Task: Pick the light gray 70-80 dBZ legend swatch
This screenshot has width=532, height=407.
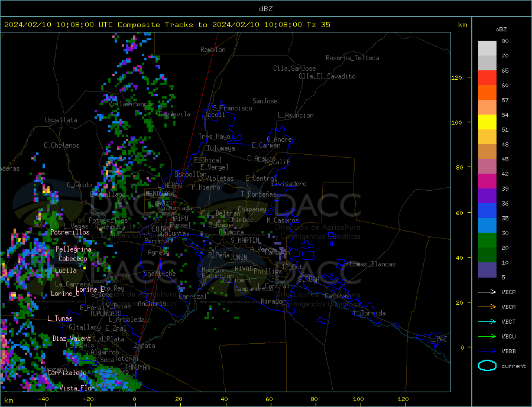Action: pos(487,48)
